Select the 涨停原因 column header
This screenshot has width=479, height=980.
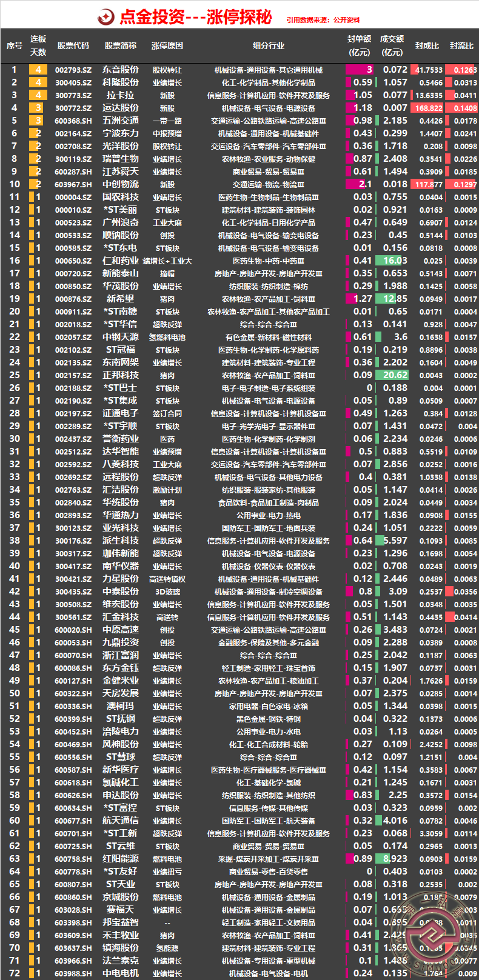[x=167, y=45]
